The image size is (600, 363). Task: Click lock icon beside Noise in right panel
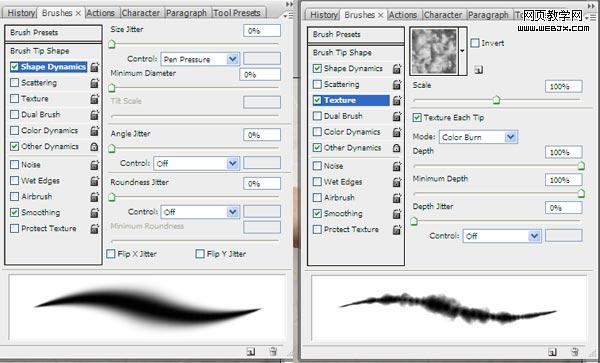coord(397,166)
